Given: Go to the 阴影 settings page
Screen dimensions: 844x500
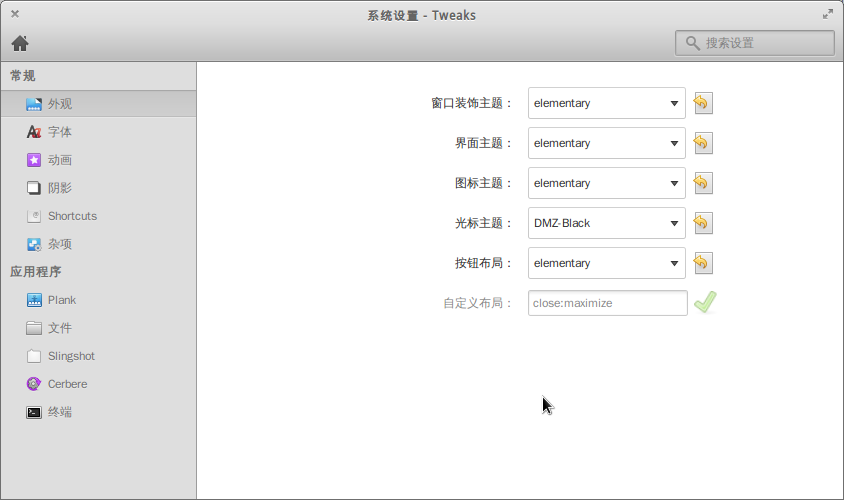Looking at the screenshot, I should (60, 188).
